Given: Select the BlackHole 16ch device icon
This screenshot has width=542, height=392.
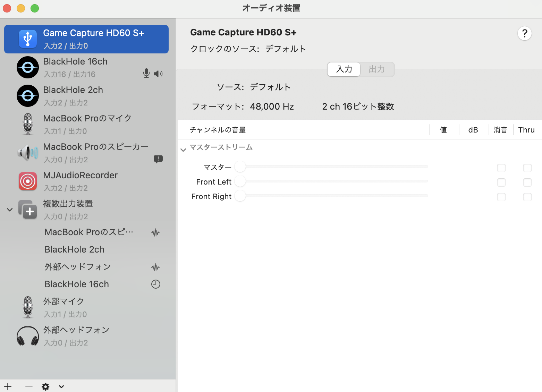Looking at the screenshot, I should (28, 67).
